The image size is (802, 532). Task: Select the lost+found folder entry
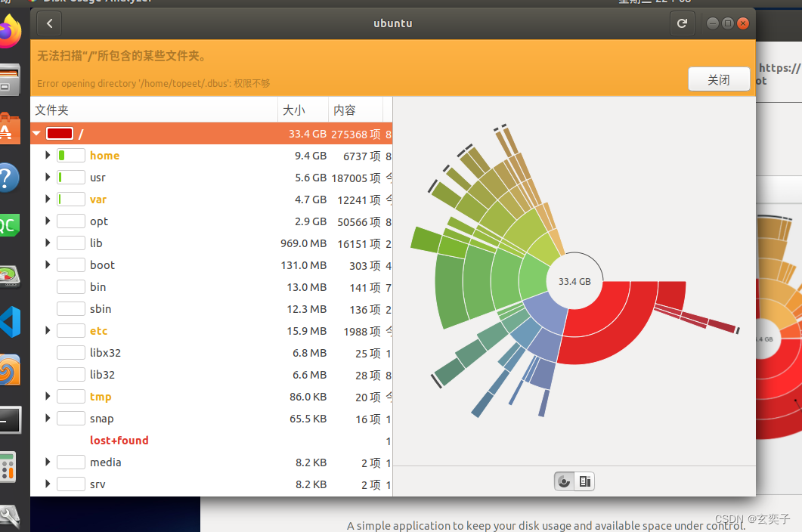(x=119, y=441)
